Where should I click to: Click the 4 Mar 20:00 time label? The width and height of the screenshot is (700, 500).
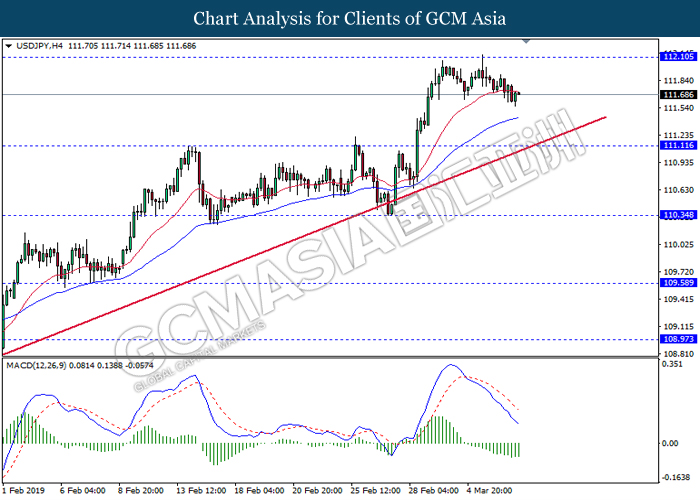[x=489, y=490]
